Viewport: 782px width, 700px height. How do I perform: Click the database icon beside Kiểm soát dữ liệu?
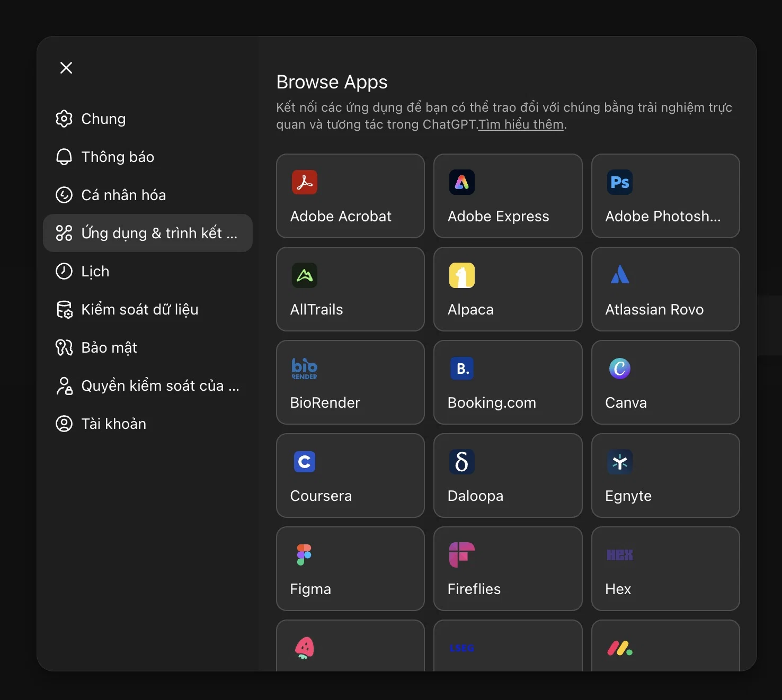[64, 309]
